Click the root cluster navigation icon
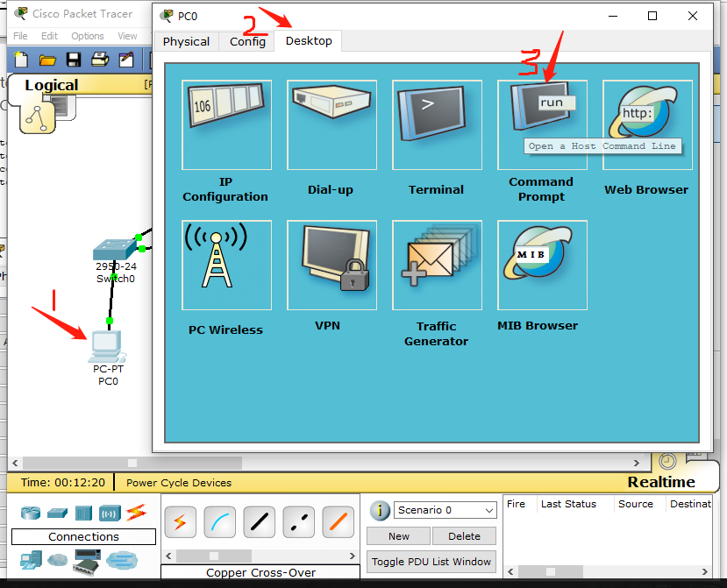 pos(38,118)
